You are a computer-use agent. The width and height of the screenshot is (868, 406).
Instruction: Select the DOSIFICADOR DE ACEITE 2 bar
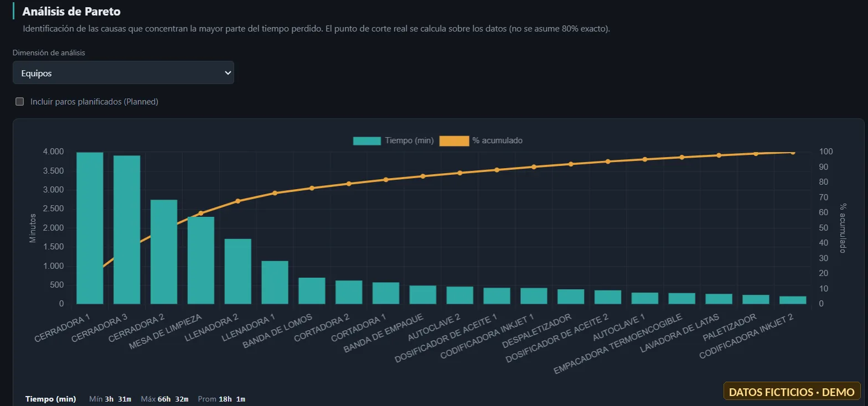[x=608, y=297]
